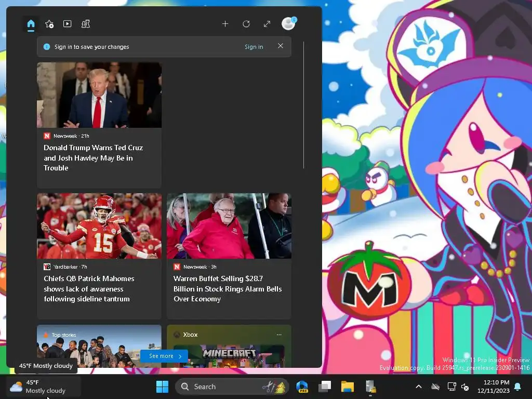
Task: Open the notification bell icon
Action: 518,387
